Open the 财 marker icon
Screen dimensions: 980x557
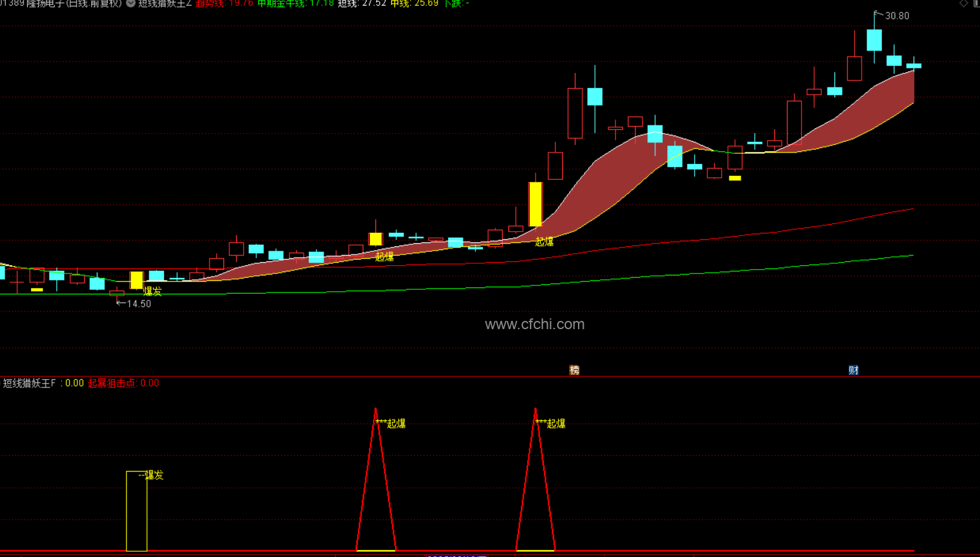853,370
